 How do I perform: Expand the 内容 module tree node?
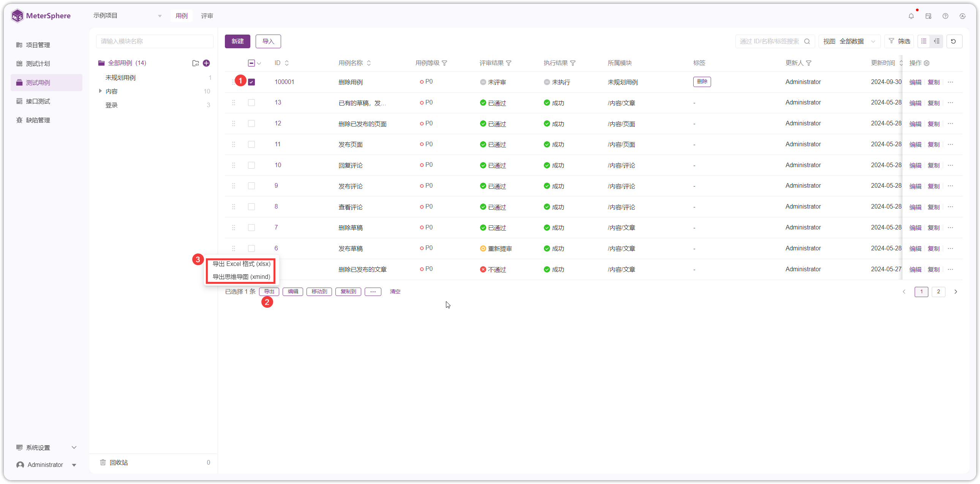click(100, 91)
